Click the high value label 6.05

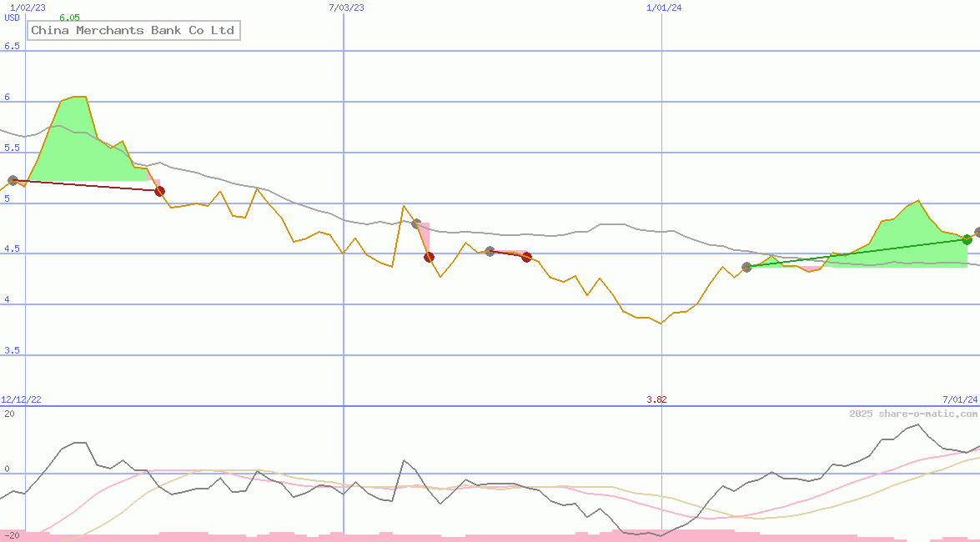coord(71,16)
